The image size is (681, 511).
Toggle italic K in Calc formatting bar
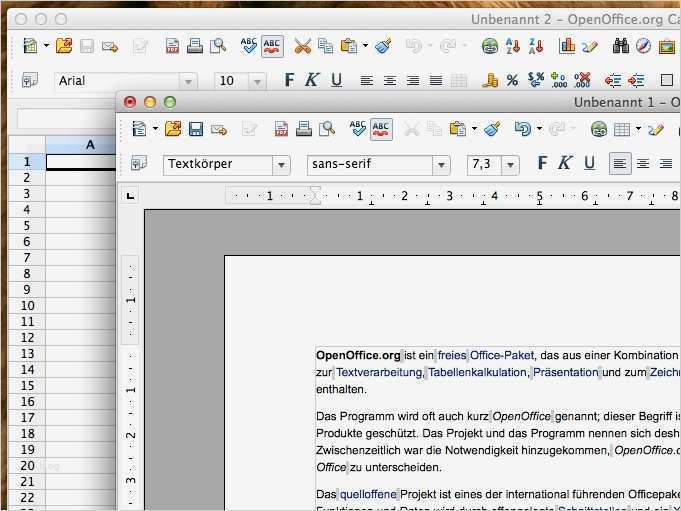point(312,80)
